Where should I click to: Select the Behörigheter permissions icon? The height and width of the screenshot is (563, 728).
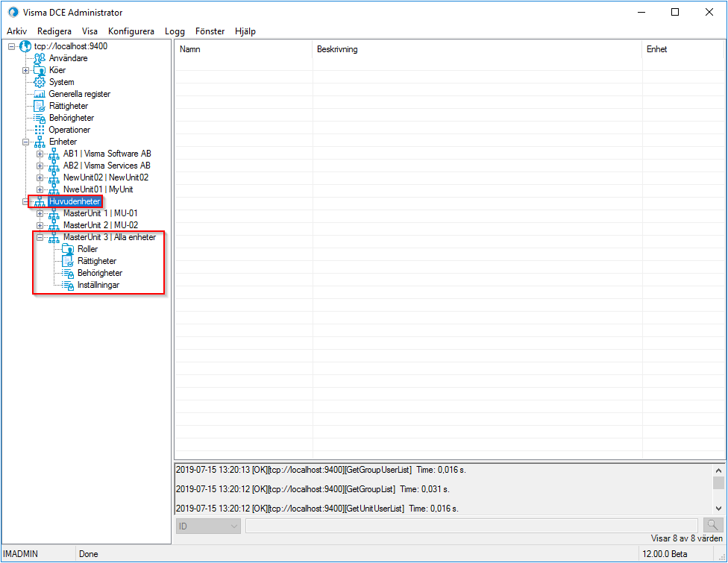pos(40,117)
